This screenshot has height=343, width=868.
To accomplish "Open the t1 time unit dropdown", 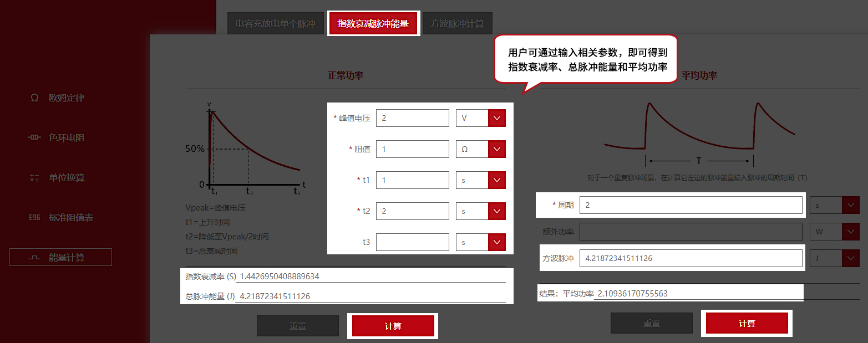I will 496,180.
